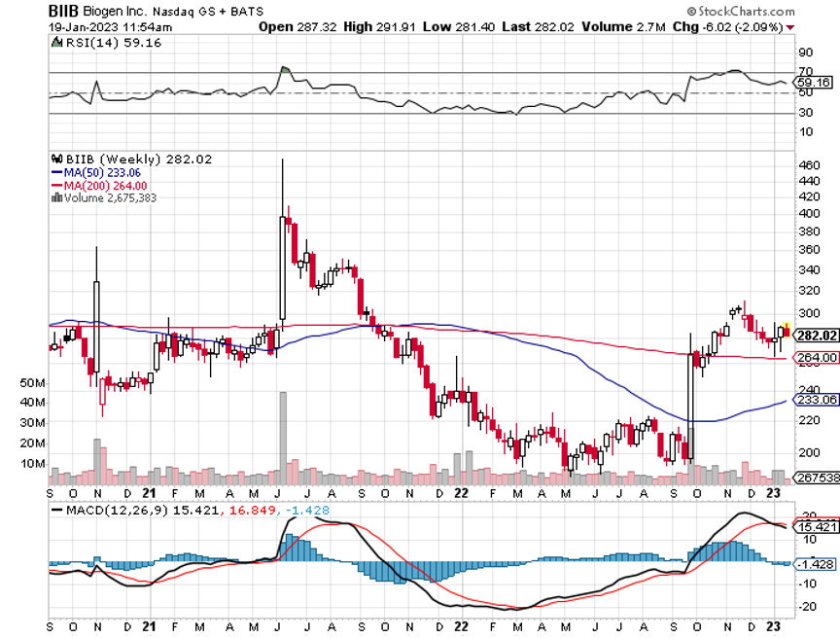Click the volume bars icon in legend

coord(56,197)
